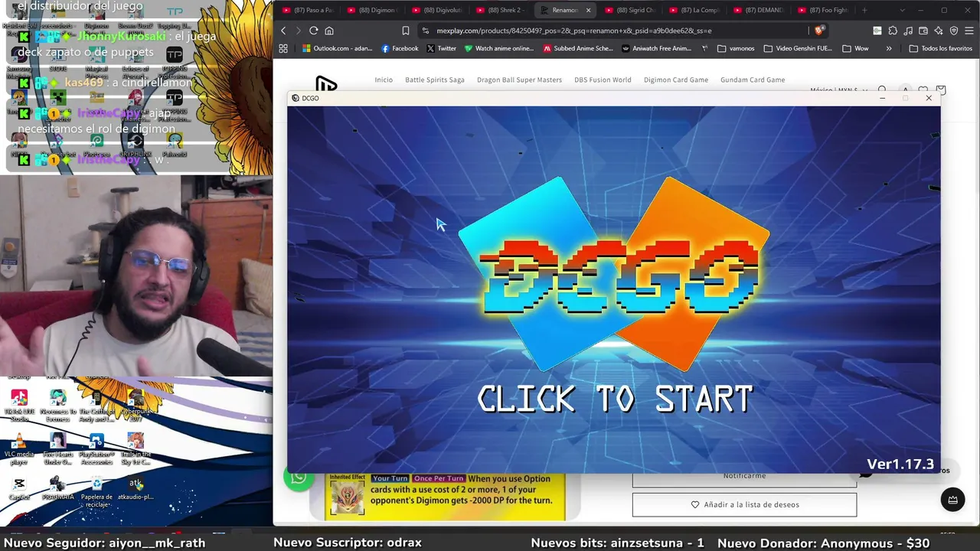Screen dimensions: 980x551
Task: Expand the Wow bookmark folder
Action: 855,48
